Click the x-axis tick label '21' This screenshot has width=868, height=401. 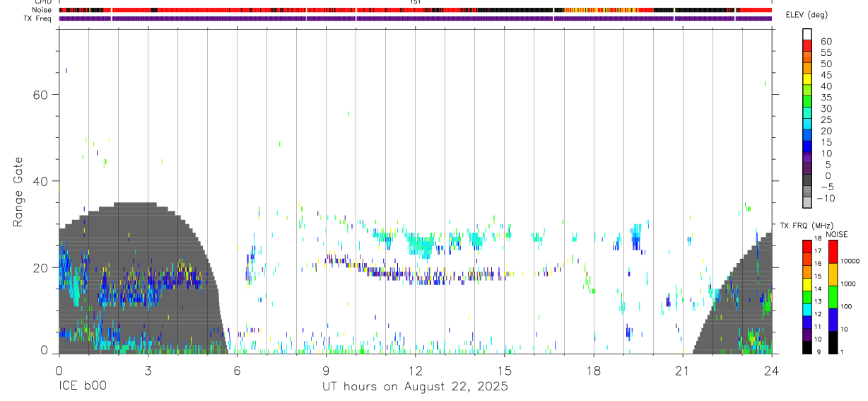[x=682, y=371]
